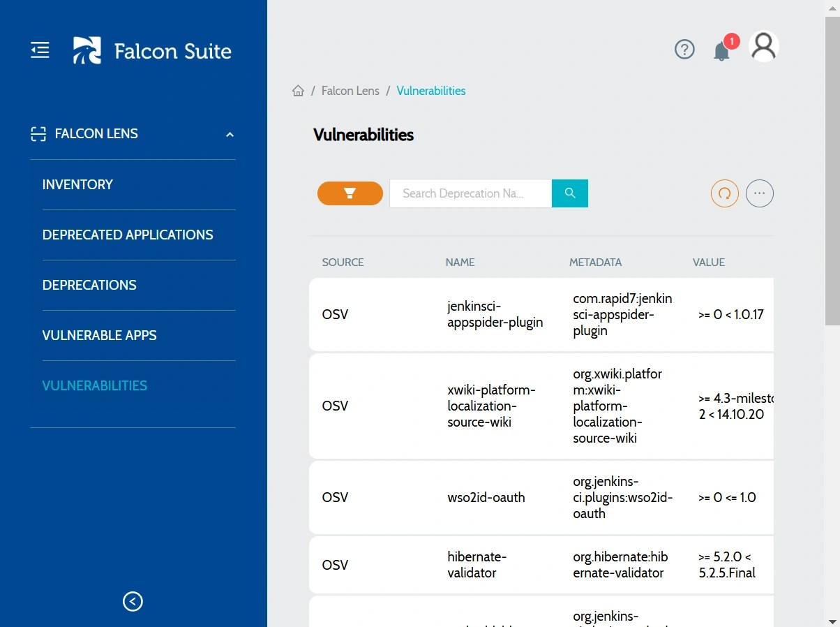Select the jenkinsci-appspider-plugin name cell

coord(495,315)
